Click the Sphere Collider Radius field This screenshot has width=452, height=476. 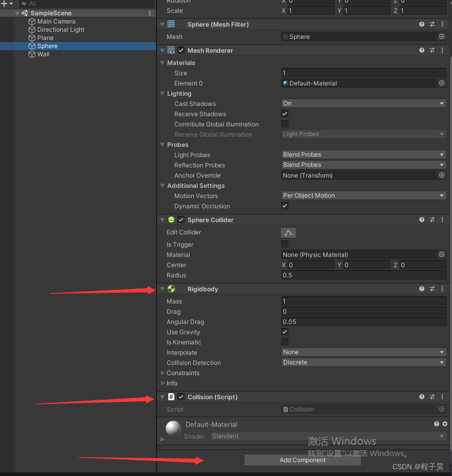coord(364,275)
